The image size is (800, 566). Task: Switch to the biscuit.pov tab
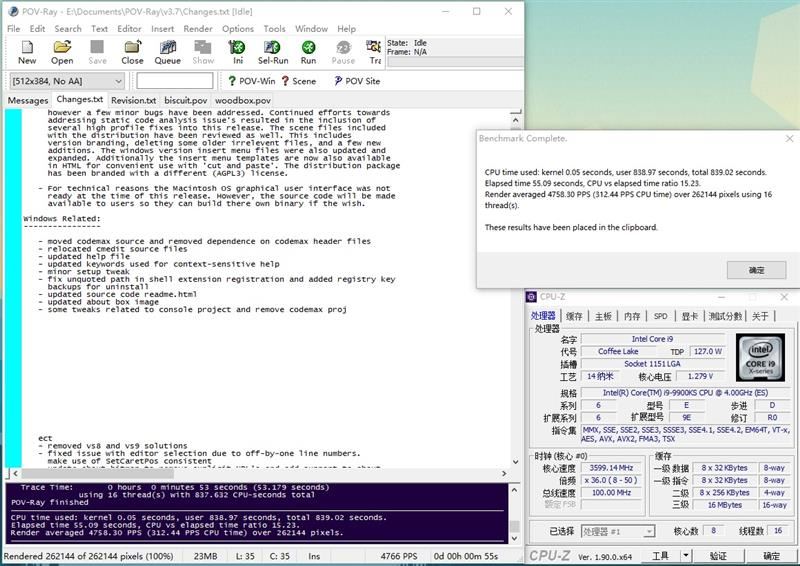coord(186,100)
